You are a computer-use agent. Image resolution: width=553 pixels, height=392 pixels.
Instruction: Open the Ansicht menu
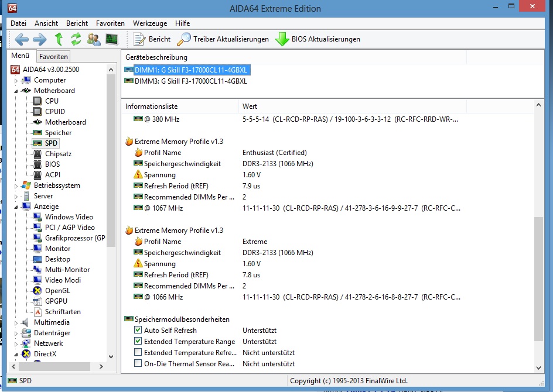tap(46, 23)
